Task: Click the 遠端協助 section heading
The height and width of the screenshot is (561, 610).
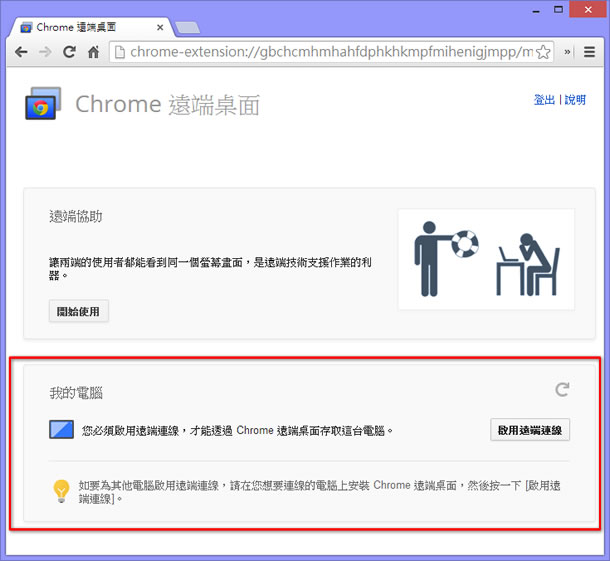Action: point(76,217)
